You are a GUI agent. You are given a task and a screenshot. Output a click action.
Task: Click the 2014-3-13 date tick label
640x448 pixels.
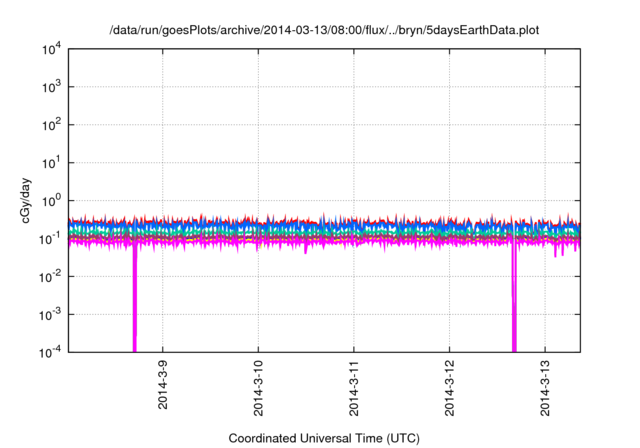[544, 388]
